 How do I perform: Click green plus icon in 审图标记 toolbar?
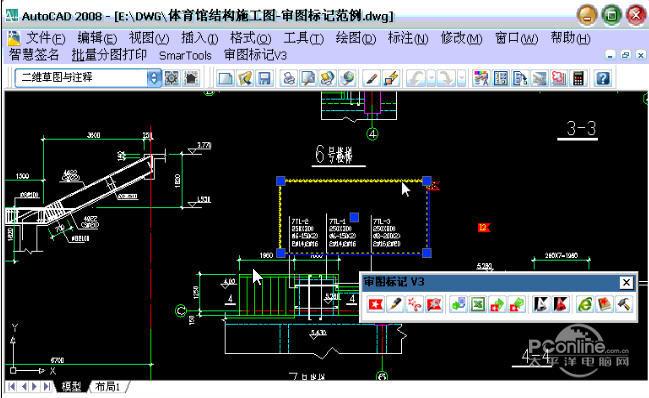pyautogui.click(x=458, y=304)
